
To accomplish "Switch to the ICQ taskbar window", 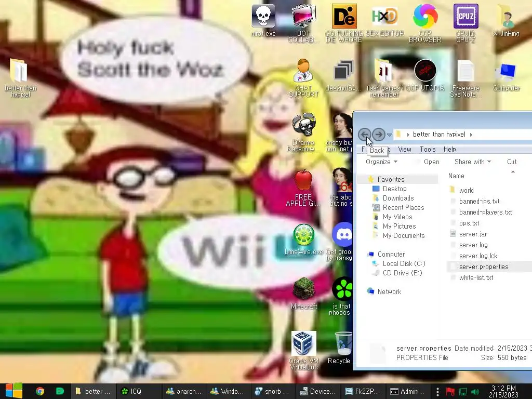I will [138, 391].
